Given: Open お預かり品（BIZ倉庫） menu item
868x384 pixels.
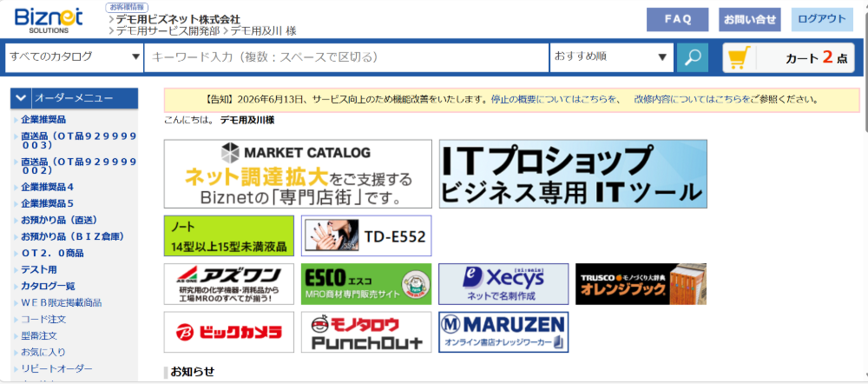Looking at the screenshot, I should pos(73,236).
